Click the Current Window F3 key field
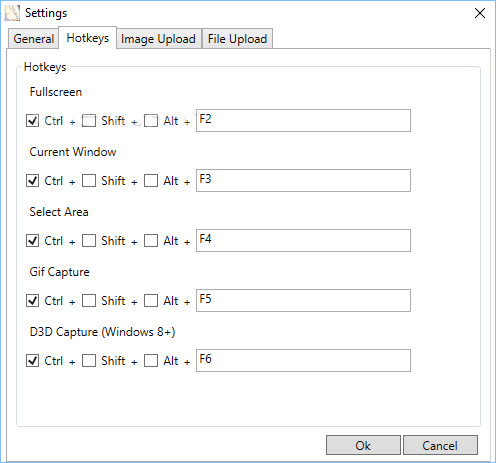The width and height of the screenshot is (496, 463). [x=303, y=180]
